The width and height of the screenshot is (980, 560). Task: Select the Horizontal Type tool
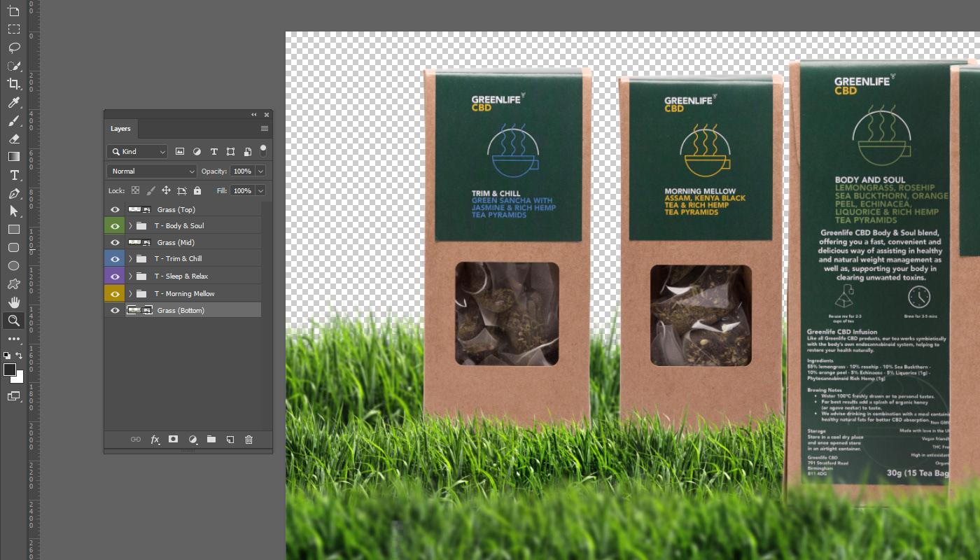pyautogui.click(x=13, y=175)
